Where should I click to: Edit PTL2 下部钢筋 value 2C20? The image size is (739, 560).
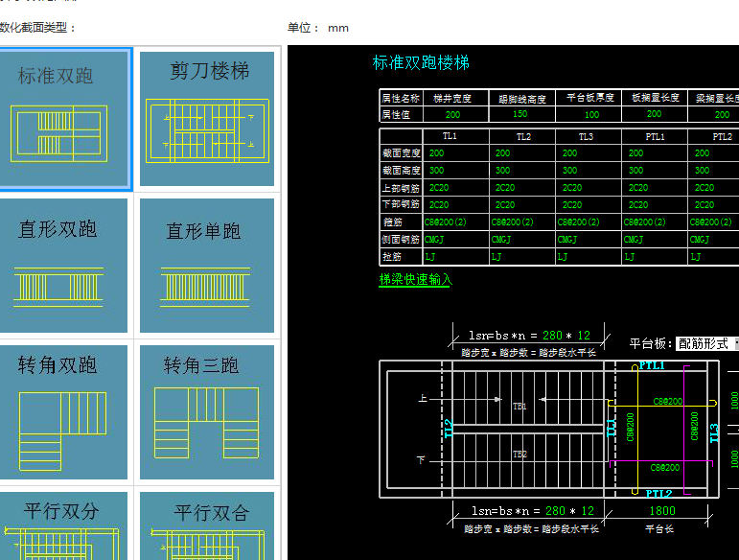pos(704,204)
